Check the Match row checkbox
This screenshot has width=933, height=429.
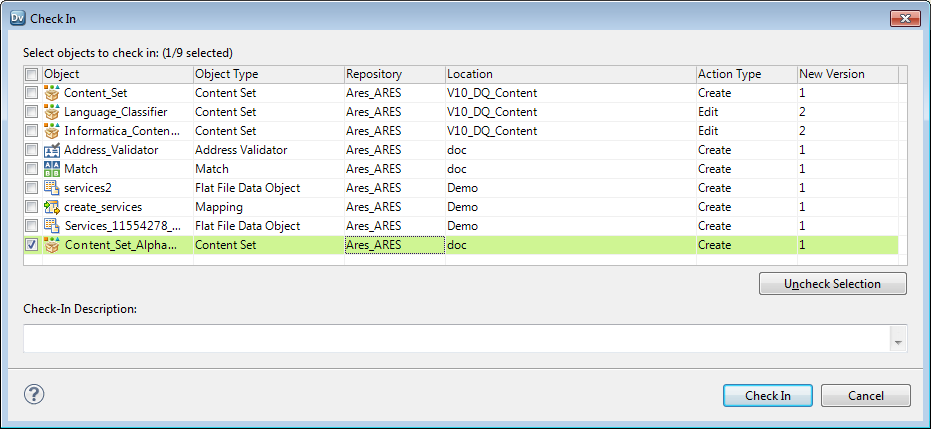(32, 169)
